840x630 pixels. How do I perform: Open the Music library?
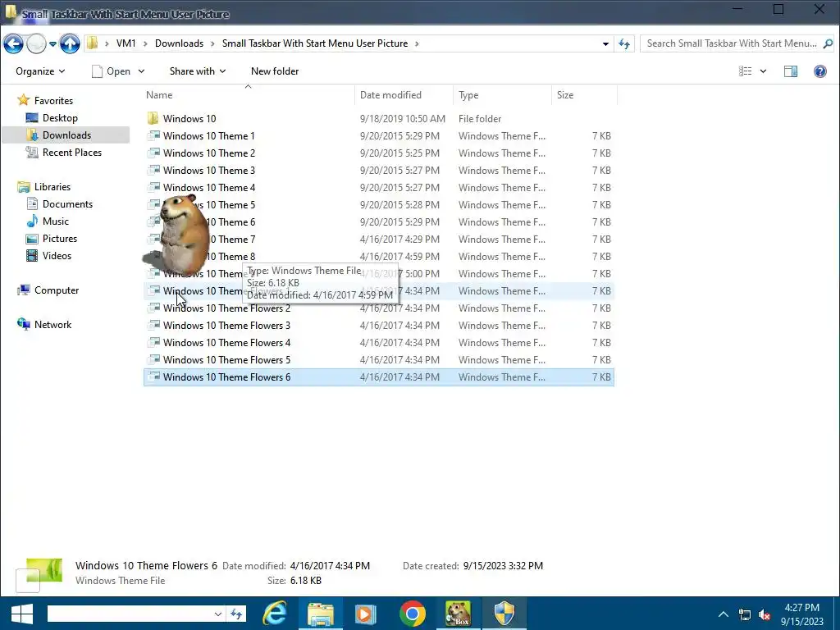55,221
